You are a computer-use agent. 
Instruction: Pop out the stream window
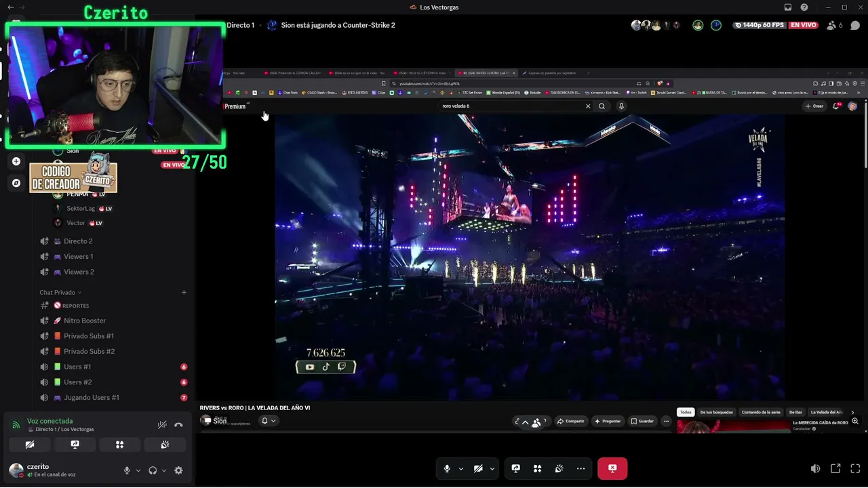(x=835, y=468)
